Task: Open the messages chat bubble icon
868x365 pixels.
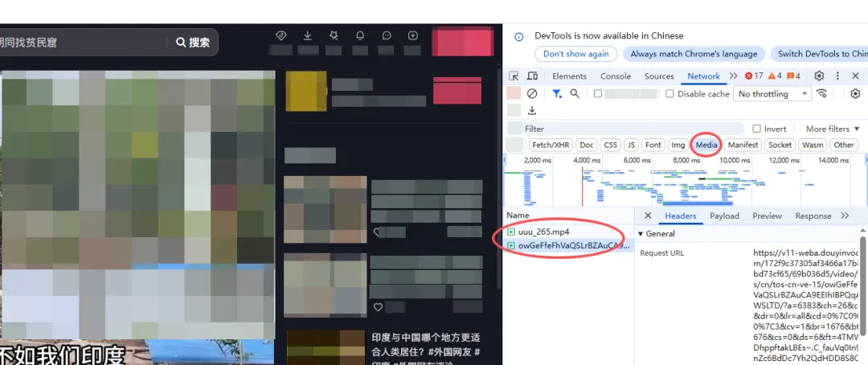Action: point(387,35)
